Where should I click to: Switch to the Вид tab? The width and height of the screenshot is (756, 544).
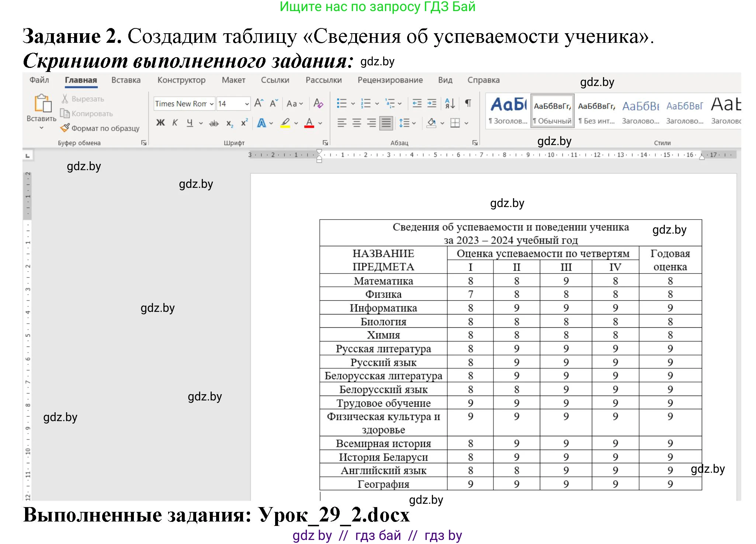point(445,80)
